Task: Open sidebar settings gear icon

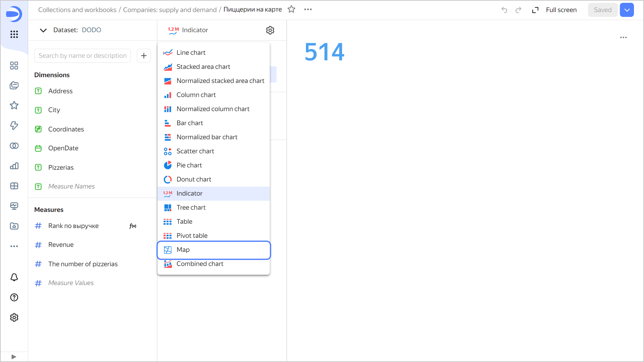Action: (14, 318)
